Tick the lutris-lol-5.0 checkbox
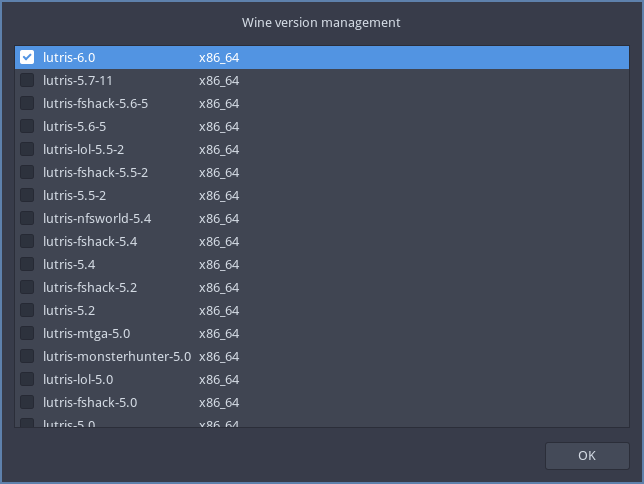 pos(27,379)
